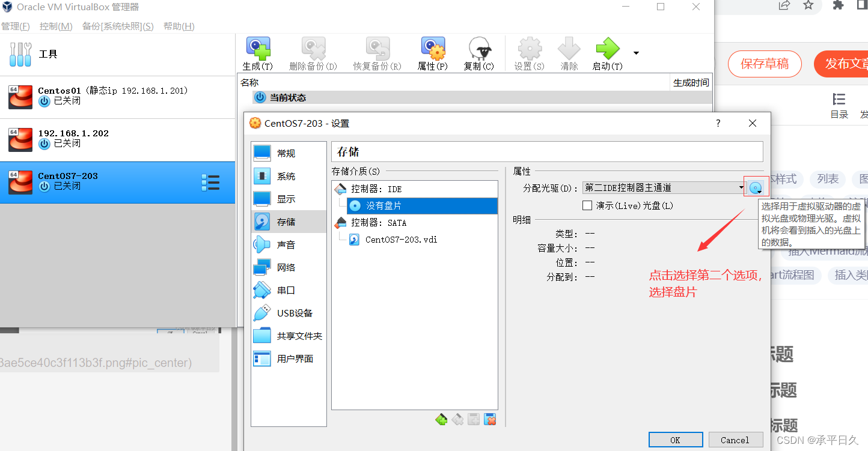Image resolution: width=868 pixels, height=451 pixels.
Task: Click the 名称 column header
Action: click(454, 83)
